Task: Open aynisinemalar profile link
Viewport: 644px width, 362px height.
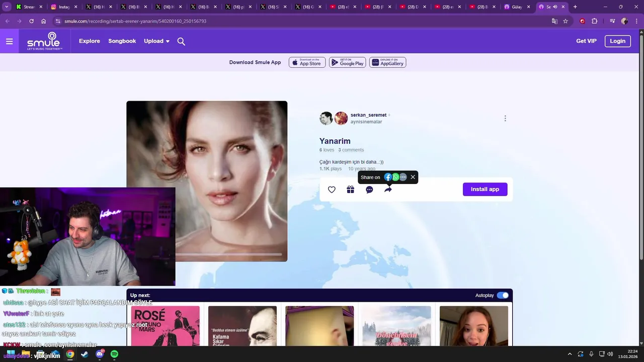Action: coord(366,122)
